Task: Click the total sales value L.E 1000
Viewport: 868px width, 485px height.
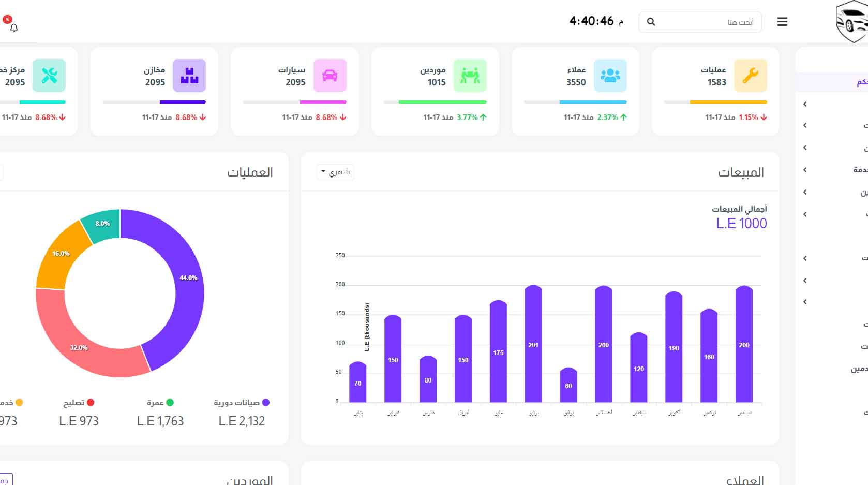Action: (x=742, y=224)
